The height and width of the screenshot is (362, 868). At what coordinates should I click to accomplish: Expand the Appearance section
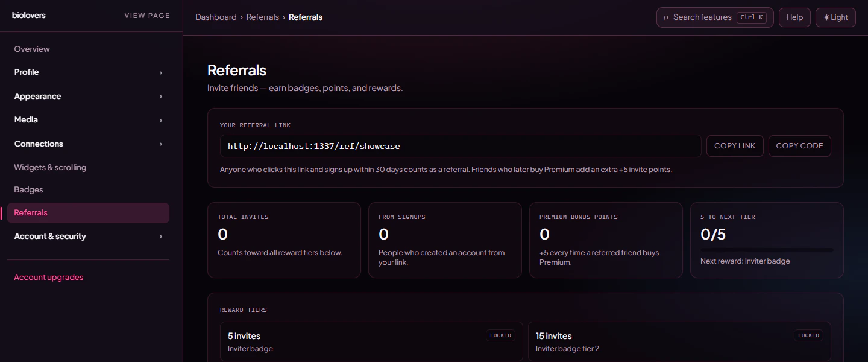tap(88, 96)
